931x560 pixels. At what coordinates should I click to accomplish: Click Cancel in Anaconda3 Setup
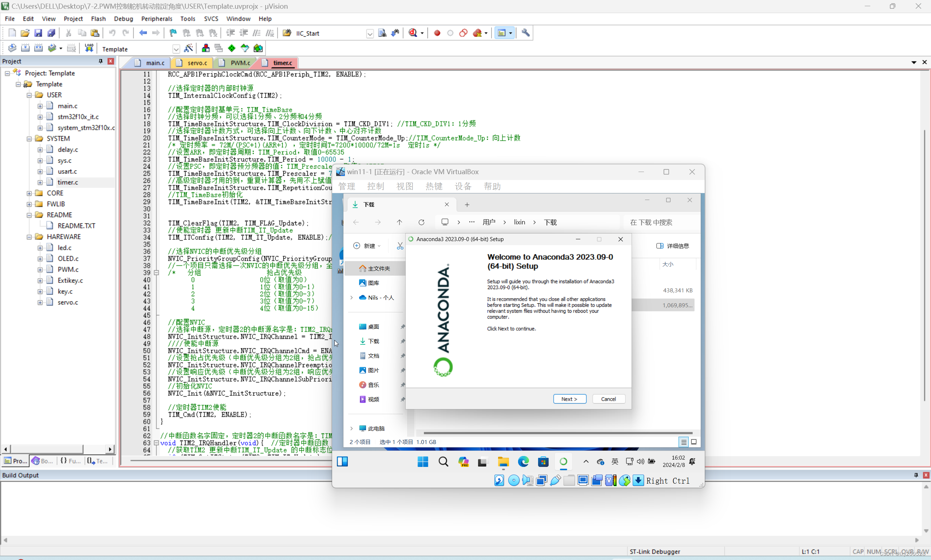coord(609,399)
